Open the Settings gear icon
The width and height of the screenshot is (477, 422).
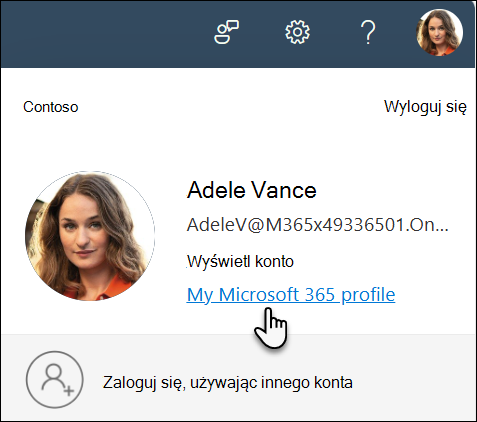coord(297,32)
